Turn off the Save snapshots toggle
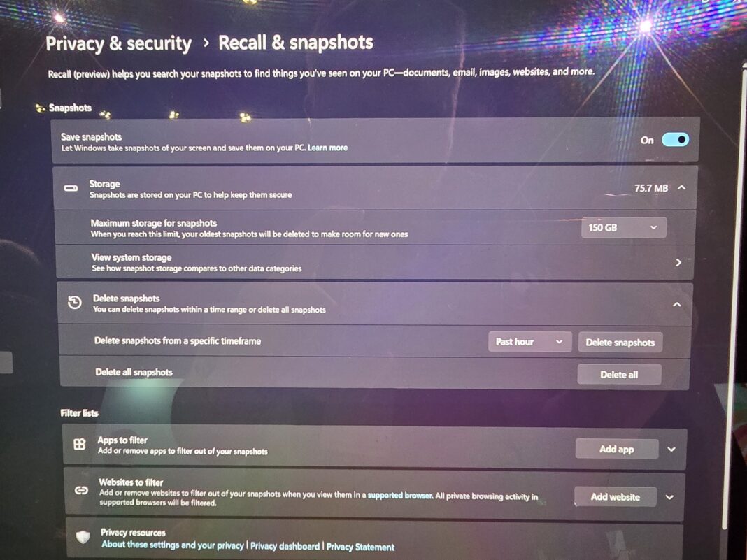The height and width of the screenshot is (560, 747). pyautogui.click(x=676, y=140)
